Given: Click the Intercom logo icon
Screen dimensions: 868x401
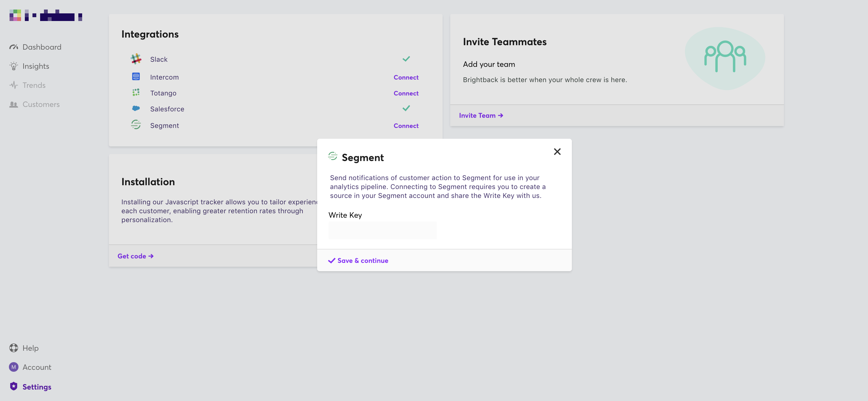Looking at the screenshot, I should (x=136, y=77).
